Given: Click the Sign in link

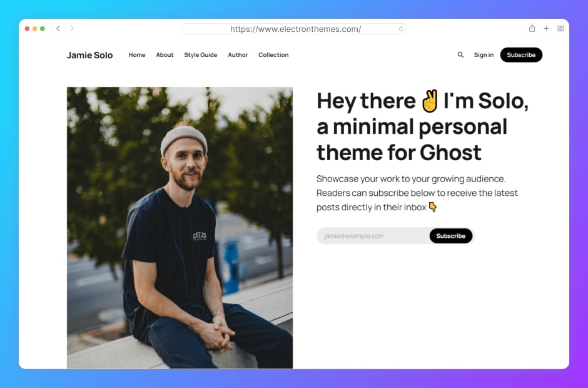Looking at the screenshot, I should point(484,55).
